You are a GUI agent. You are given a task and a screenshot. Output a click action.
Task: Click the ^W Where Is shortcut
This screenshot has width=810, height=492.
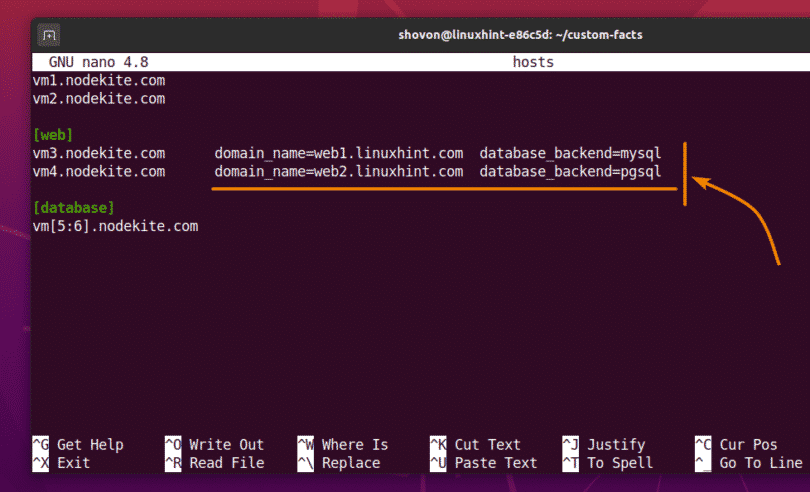click(343, 444)
